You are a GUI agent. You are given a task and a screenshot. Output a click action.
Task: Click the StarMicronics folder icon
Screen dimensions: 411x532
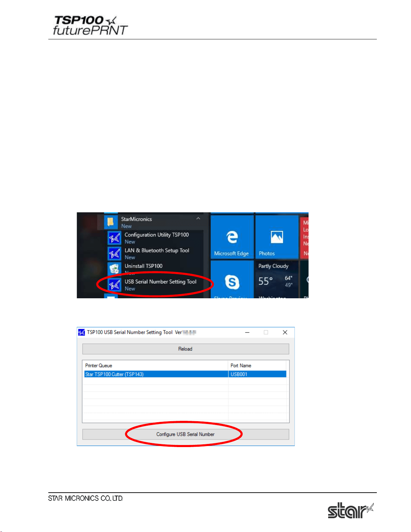coord(111,222)
